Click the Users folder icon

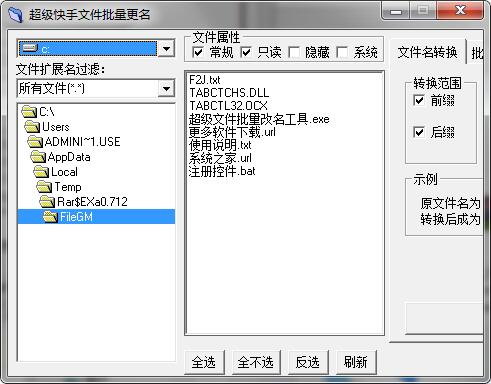32,127
